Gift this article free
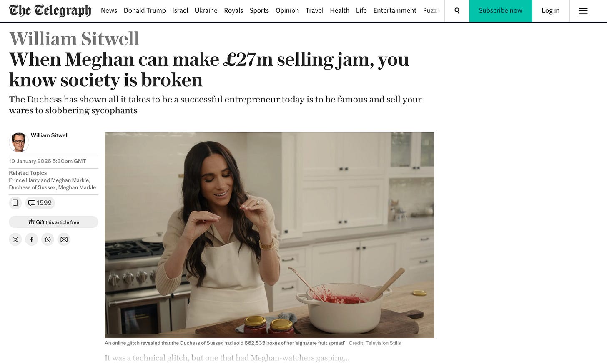The height and width of the screenshot is (364, 607). coord(53,222)
